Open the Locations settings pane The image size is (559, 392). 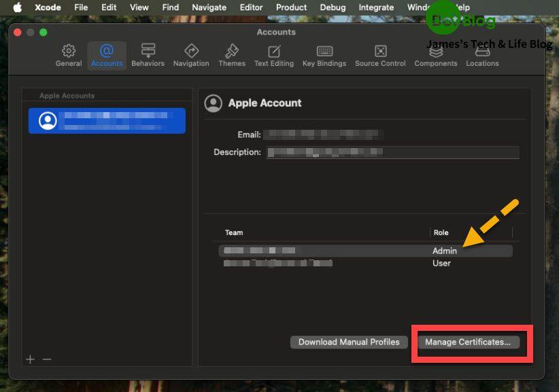[482, 55]
